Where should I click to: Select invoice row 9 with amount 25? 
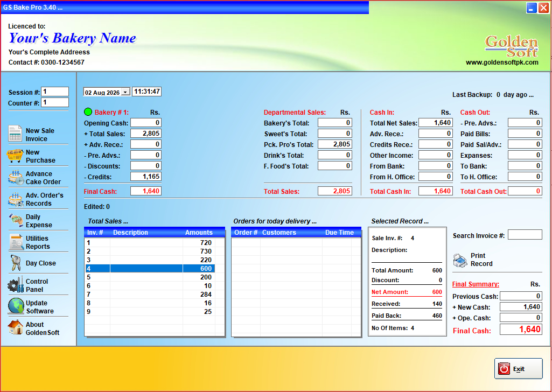click(150, 311)
